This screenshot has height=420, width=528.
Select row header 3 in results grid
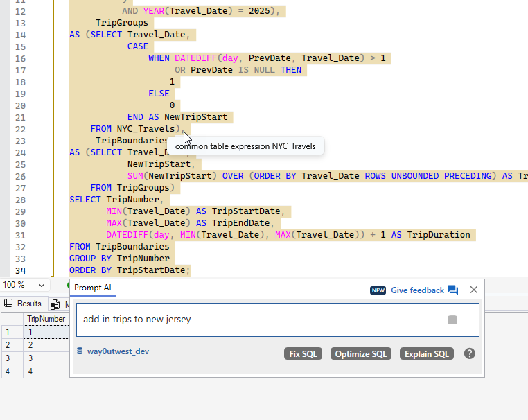(x=8, y=358)
